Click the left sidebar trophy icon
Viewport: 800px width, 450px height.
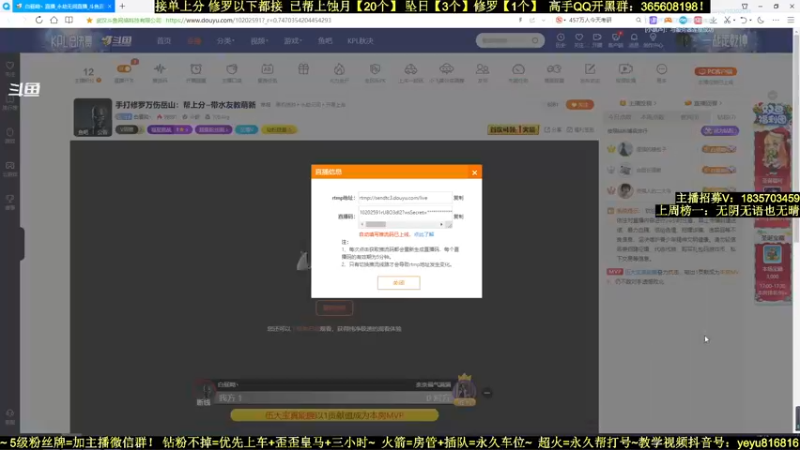coord(10,199)
